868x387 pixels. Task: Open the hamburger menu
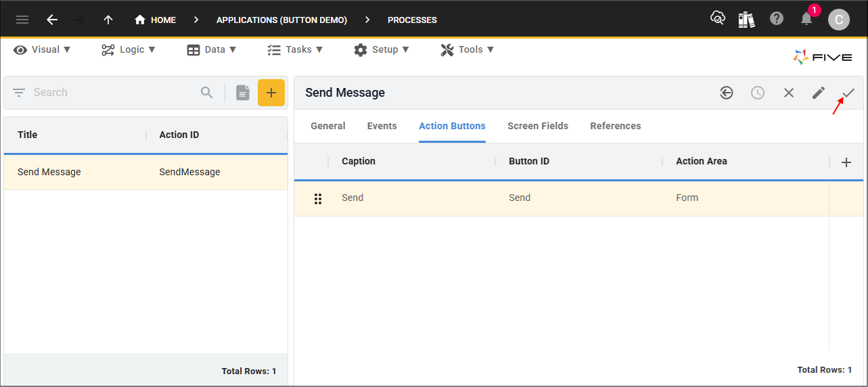pos(22,20)
